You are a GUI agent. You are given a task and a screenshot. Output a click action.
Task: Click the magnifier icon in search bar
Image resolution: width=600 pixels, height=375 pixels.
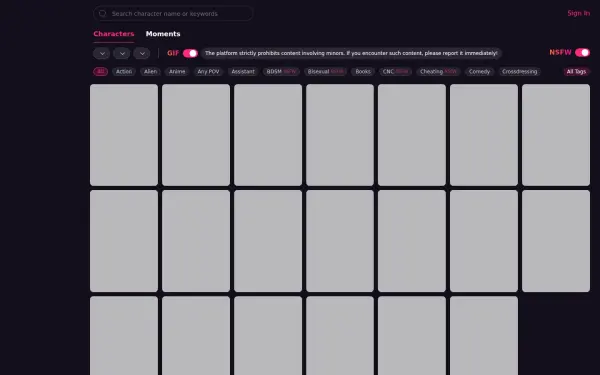pos(102,13)
